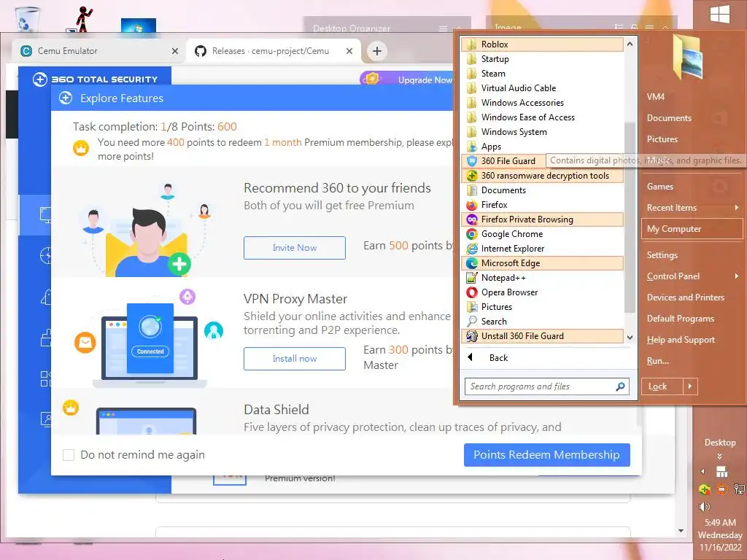Click Upgrade Now in 360 Total Security
The height and width of the screenshot is (560, 747).
(425, 80)
